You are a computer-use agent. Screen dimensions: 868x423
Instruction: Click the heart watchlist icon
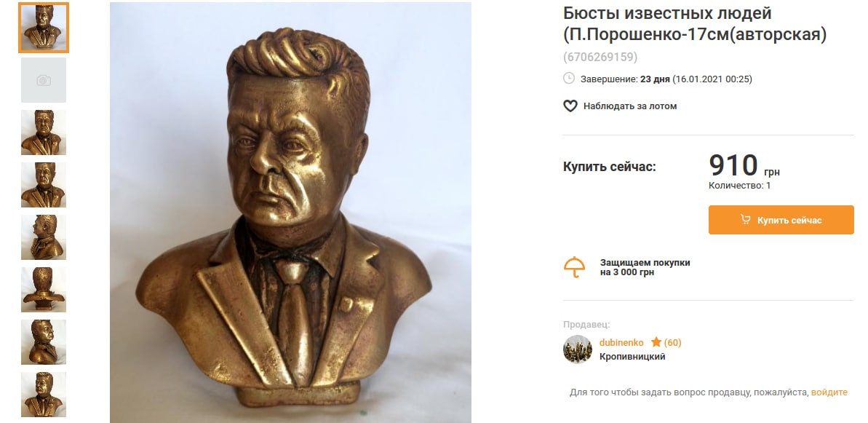coord(570,106)
